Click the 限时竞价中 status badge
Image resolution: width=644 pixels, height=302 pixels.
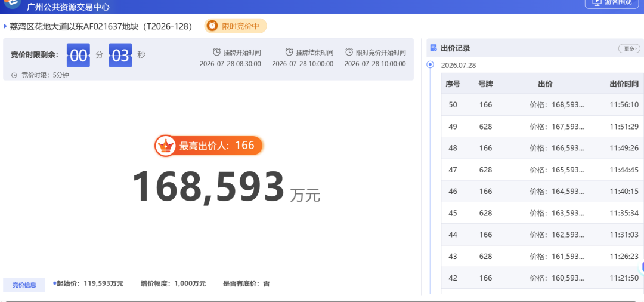236,26
